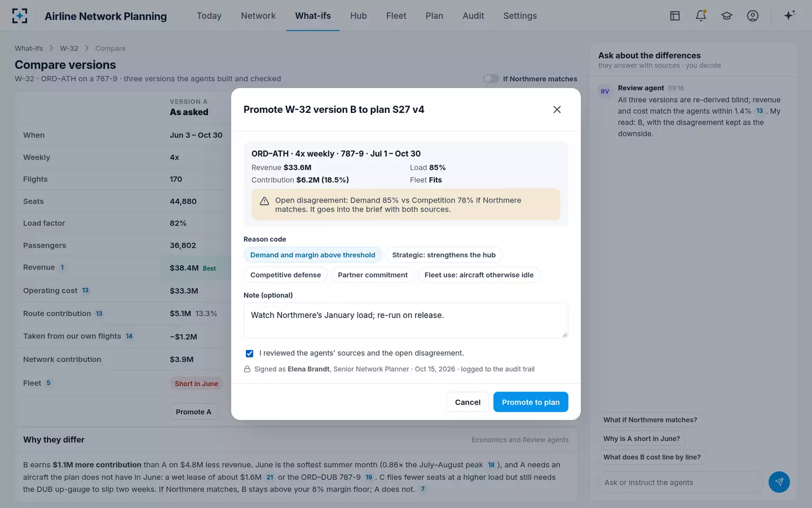Focus the Ask or instruct the agents field
Viewport: 812px width, 508px height.
tap(681, 482)
